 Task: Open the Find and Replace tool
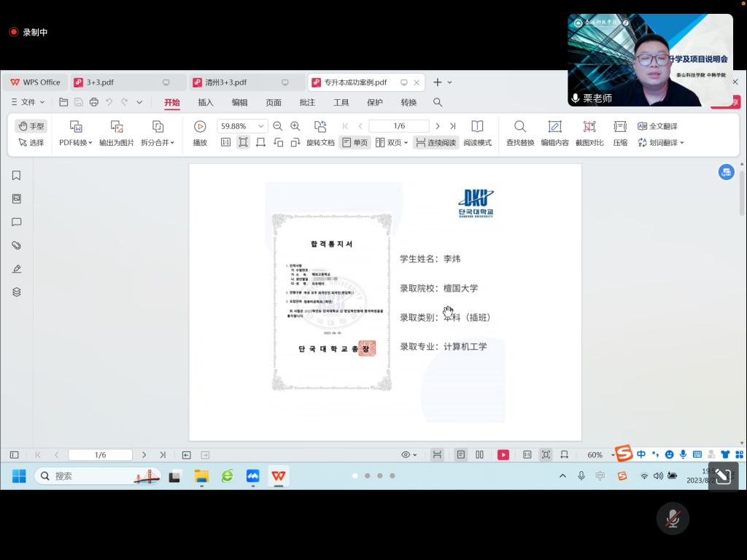pyautogui.click(x=519, y=126)
